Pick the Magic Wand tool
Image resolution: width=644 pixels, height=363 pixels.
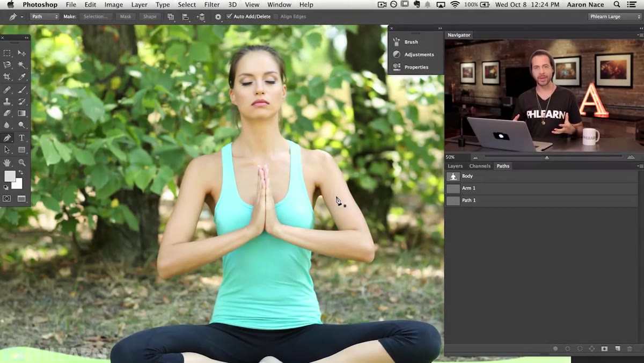tap(22, 65)
